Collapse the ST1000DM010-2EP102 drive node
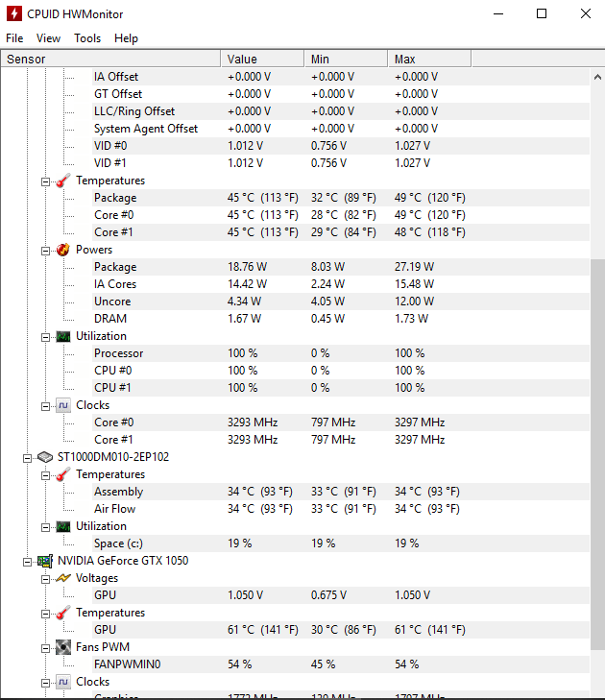This screenshot has height=700, width=605. point(28,457)
